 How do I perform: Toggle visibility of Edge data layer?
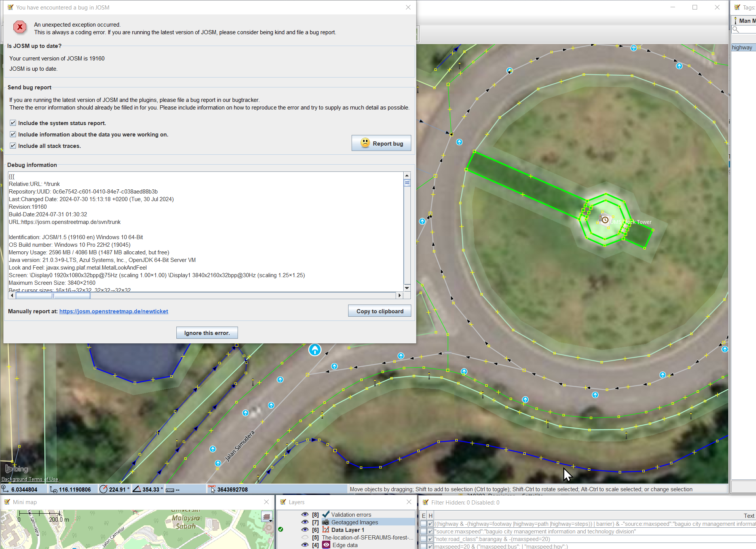tap(305, 545)
